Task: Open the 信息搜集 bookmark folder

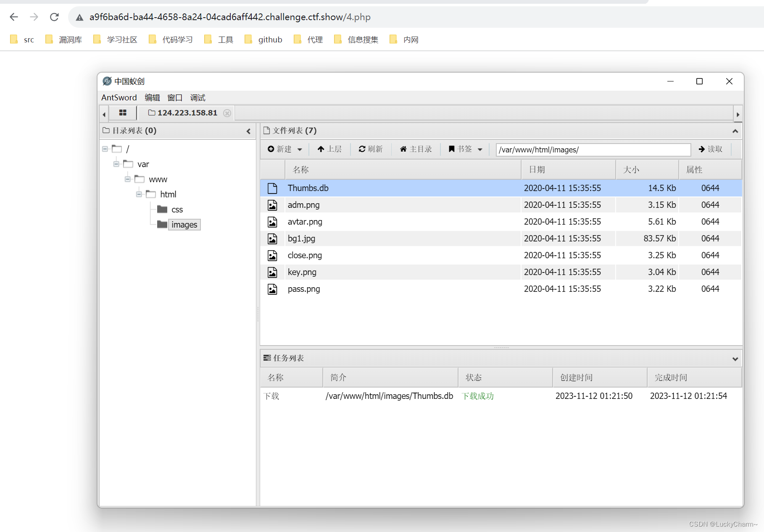Action: (356, 39)
